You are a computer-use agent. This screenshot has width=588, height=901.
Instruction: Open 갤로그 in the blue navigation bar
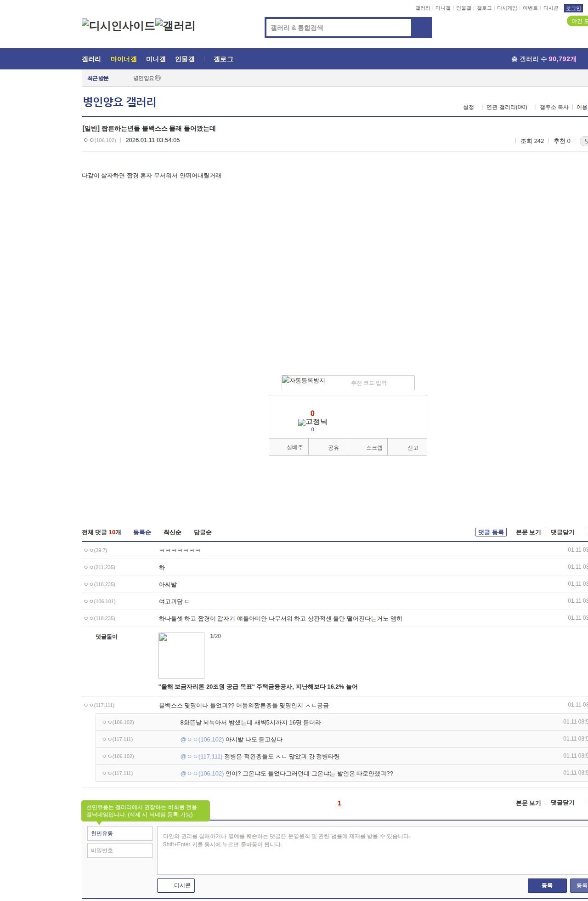pos(223,59)
